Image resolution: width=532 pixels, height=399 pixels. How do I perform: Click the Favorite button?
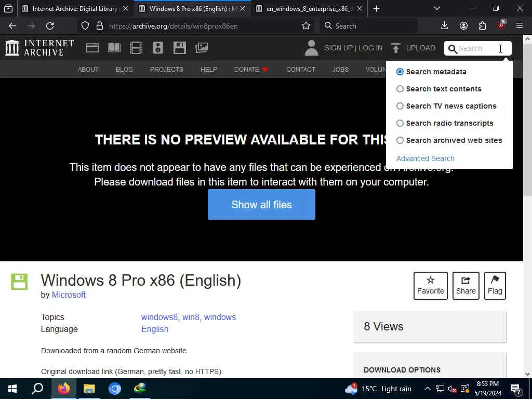pyautogui.click(x=431, y=286)
